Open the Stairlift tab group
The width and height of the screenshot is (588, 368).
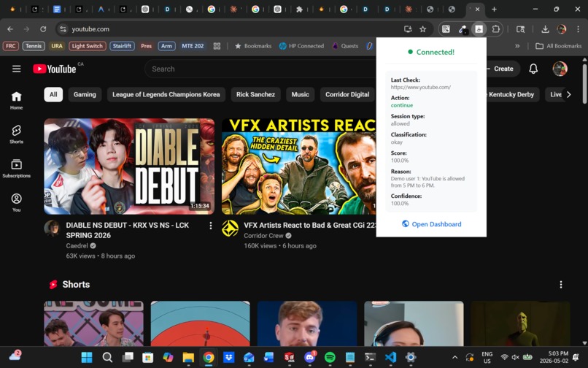point(122,46)
